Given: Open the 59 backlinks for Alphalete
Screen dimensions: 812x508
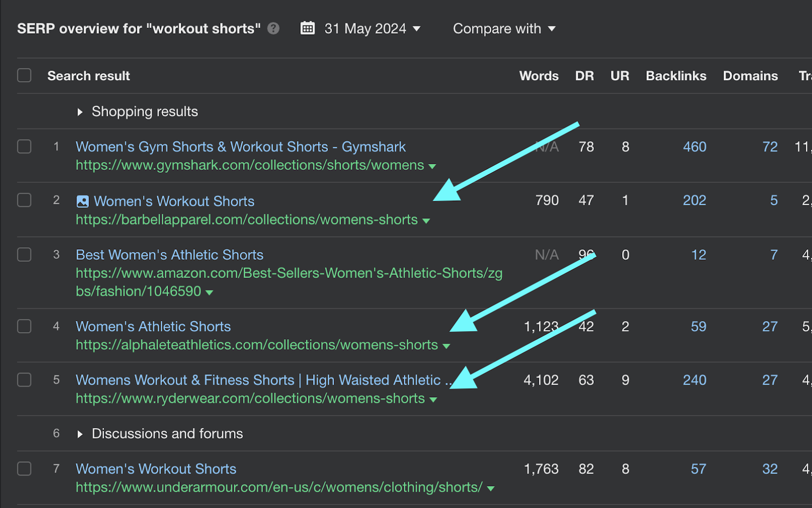Looking at the screenshot, I should click(699, 326).
